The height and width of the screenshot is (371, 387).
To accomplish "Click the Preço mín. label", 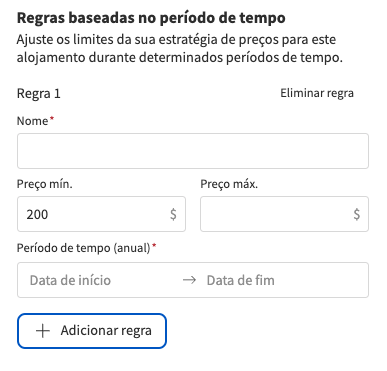I will (45, 184).
